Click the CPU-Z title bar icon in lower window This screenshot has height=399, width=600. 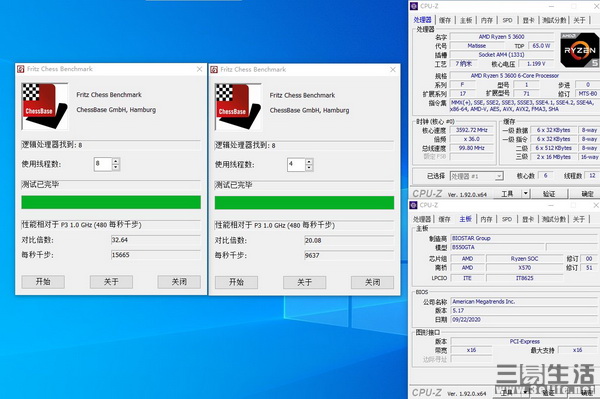click(x=413, y=205)
